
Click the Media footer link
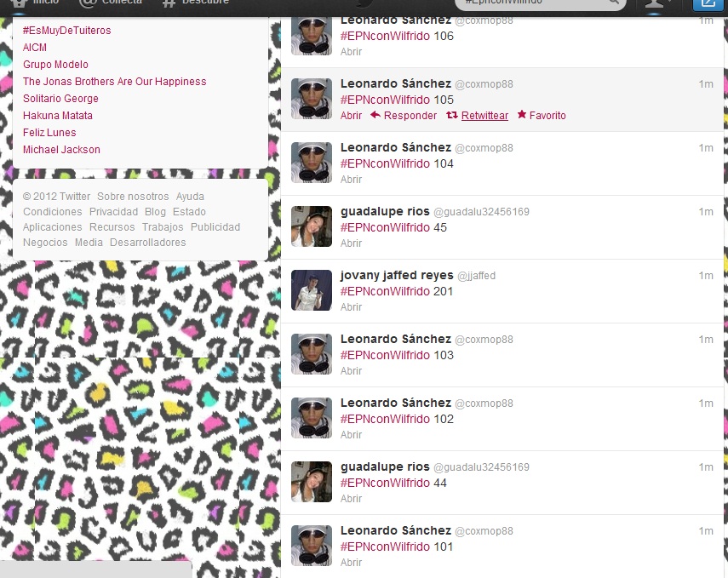pos(89,243)
